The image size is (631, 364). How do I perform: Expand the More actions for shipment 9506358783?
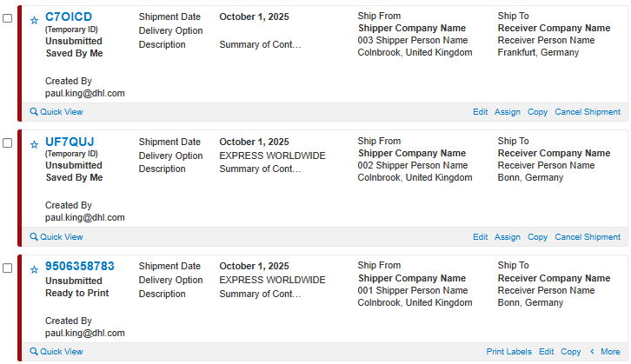605,352
